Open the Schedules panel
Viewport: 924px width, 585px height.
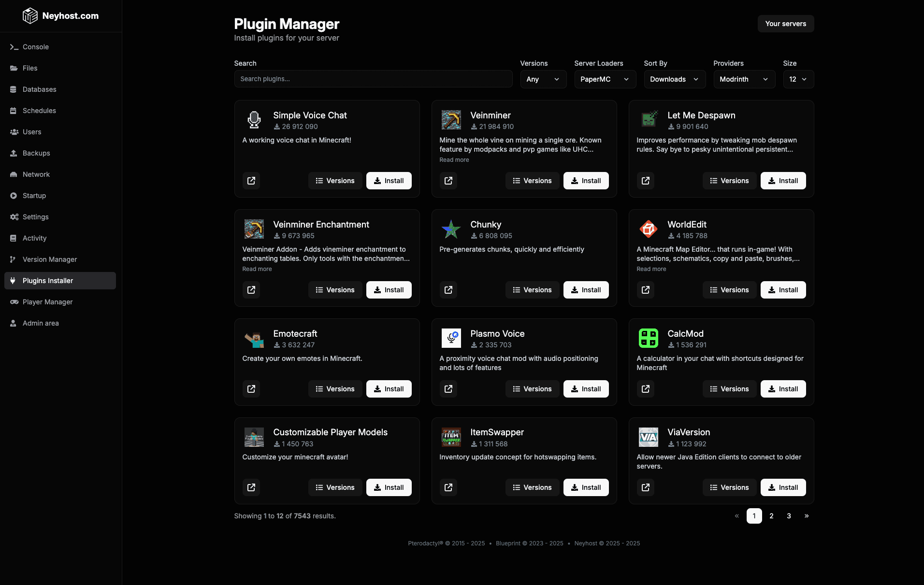[38, 111]
